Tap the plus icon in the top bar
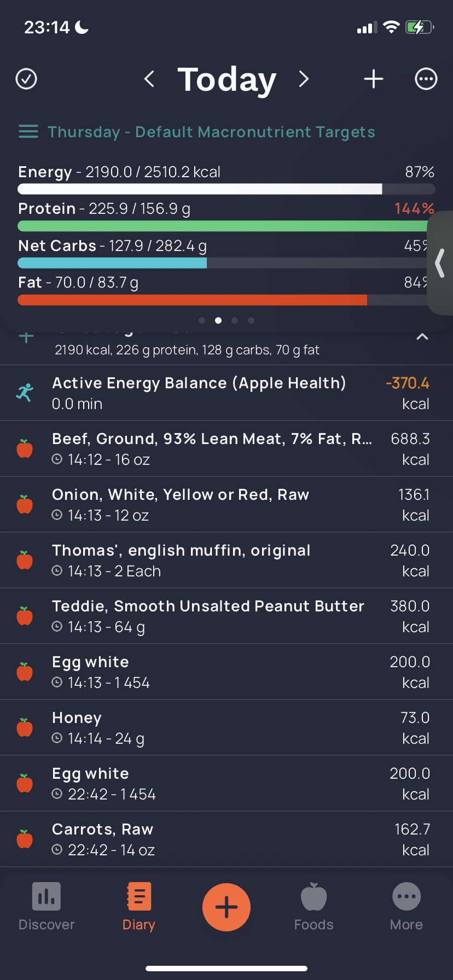The width and height of the screenshot is (453, 980). pyautogui.click(x=374, y=79)
